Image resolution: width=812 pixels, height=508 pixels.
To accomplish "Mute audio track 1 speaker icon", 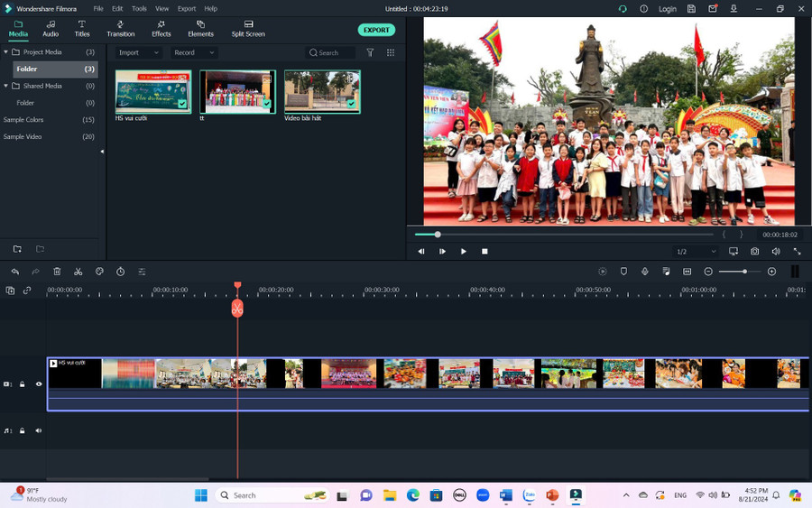I will pyautogui.click(x=39, y=430).
